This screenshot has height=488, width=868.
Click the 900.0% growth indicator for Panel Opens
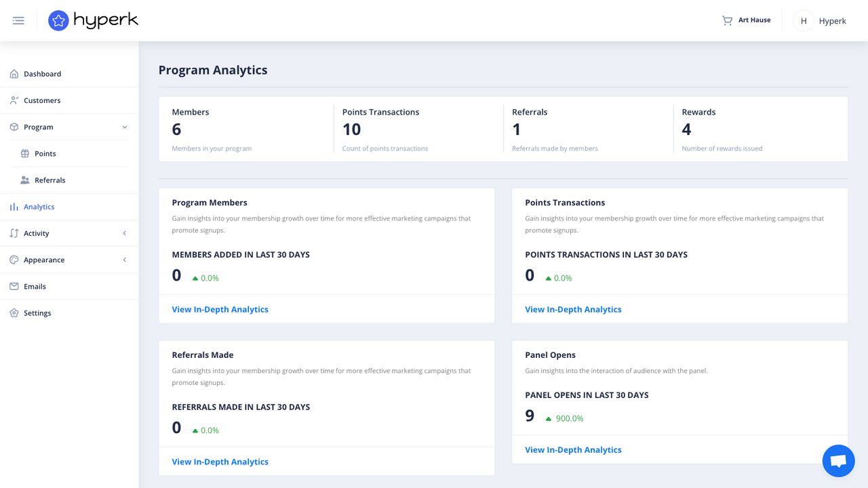click(x=566, y=418)
